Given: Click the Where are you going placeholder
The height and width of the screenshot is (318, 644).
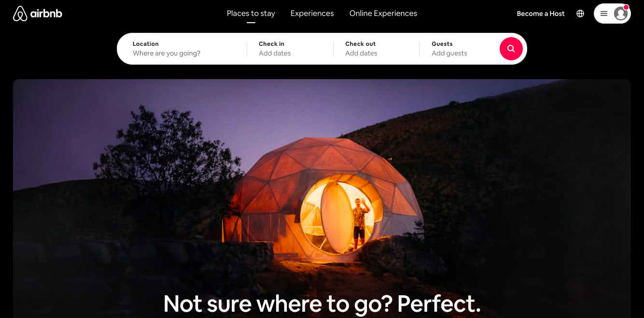Looking at the screenshot, I should [167, 54].
